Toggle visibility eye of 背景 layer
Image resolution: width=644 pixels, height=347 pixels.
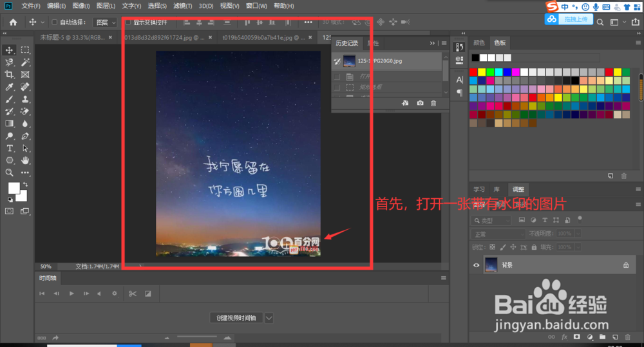pyautogui.click(x=476, y=265)
